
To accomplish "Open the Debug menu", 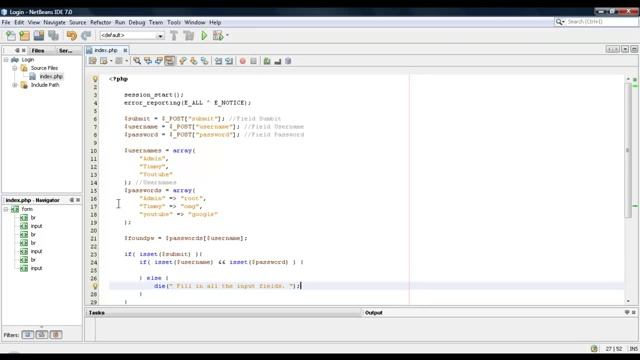I will 137,22.
